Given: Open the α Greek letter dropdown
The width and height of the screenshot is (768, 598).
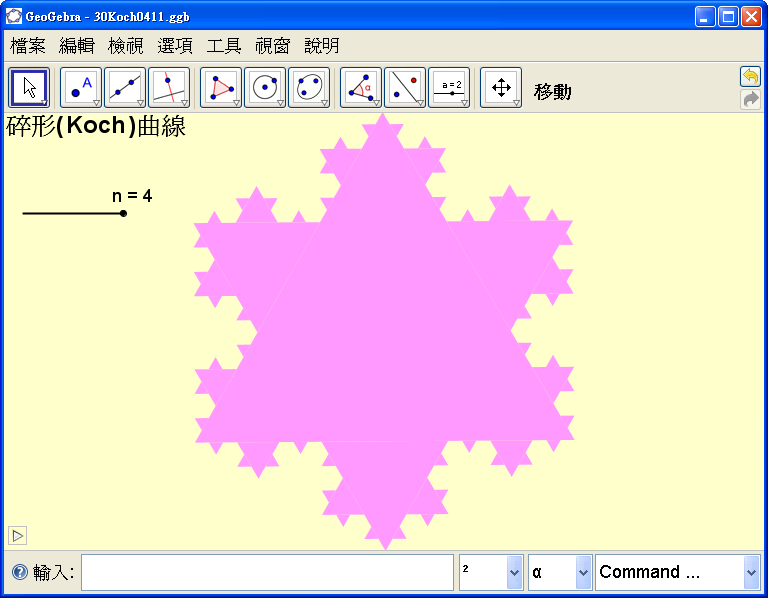Looking at the screenshot, I should tap(583, 572).
